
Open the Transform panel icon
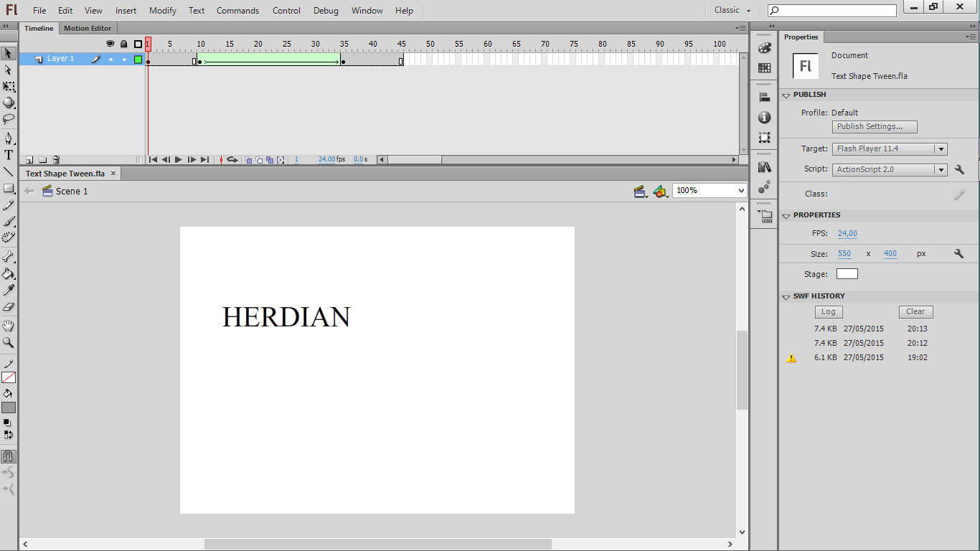point(764,137)
